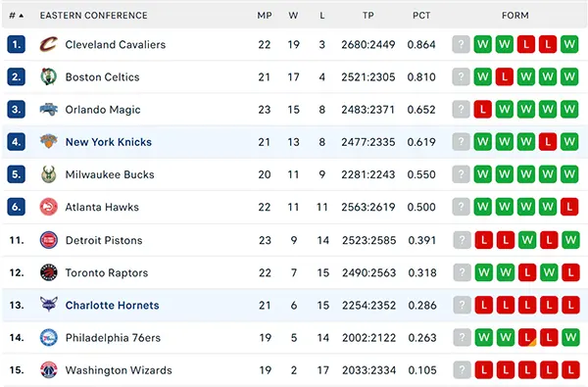Open the Charlotte Hornets team link
588x387 pixels.
112,306
